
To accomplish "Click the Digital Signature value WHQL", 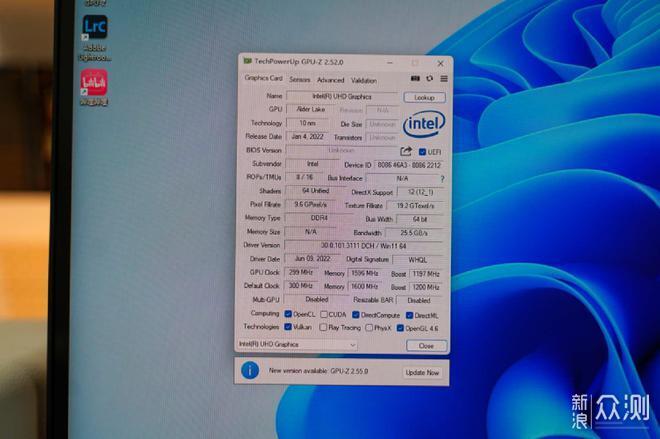I will coord(417,260).
